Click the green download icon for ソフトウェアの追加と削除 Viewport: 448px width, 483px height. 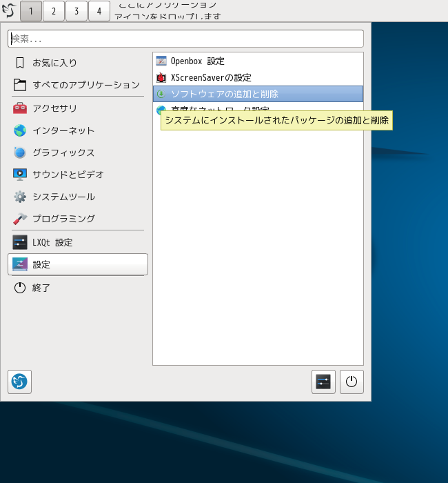tap(161, 94)
